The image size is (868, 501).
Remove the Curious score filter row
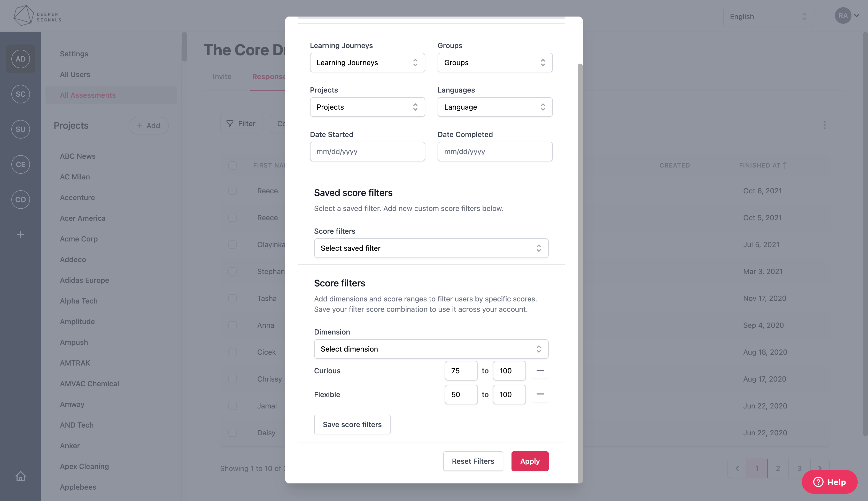[540, 371]
